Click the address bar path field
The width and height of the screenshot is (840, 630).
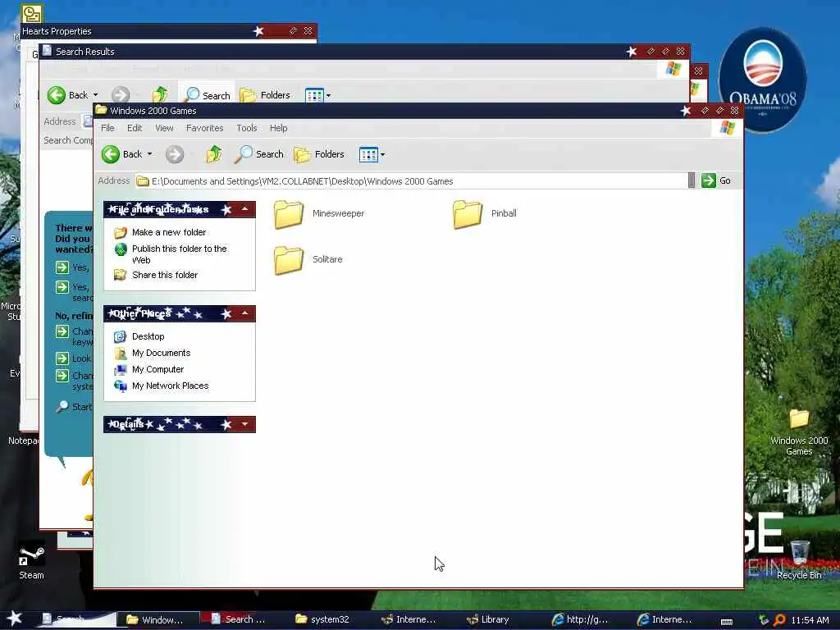[x=410, y=181]
